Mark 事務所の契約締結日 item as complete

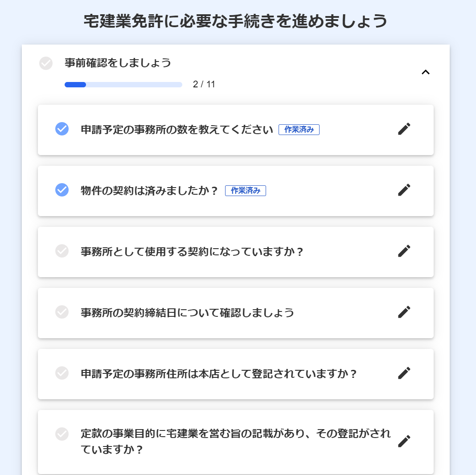tap(62, 312)
